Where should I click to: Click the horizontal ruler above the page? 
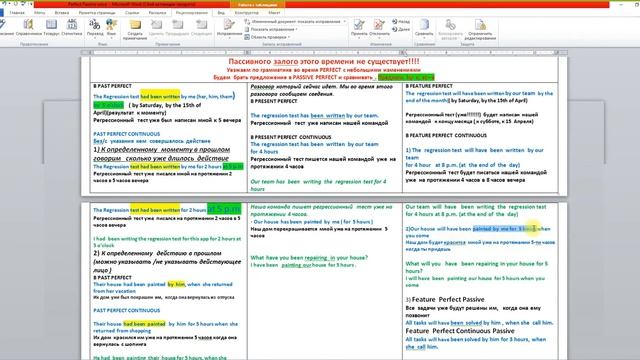[324, 52]
